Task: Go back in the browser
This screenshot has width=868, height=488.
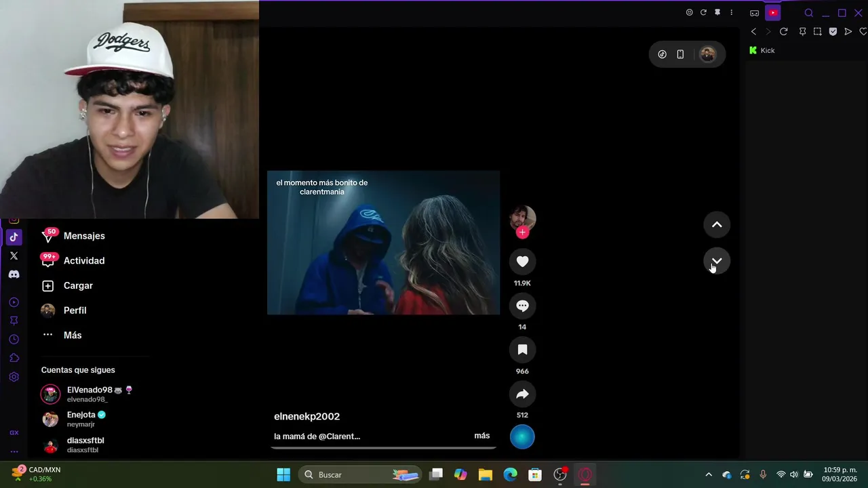Action: [x=753, y=31]
